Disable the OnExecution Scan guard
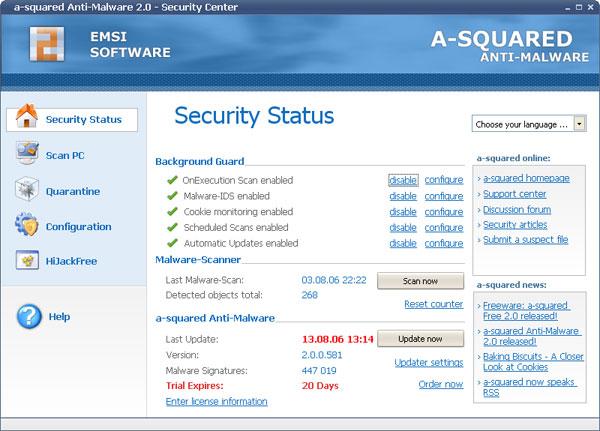The height and width of the screenshot is (431, 600). (403, 180)
